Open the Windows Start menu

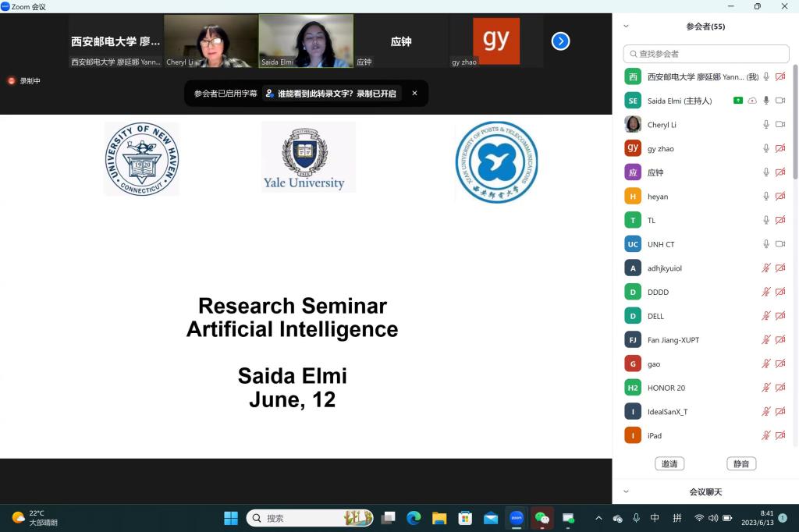(x=231, y=518)
